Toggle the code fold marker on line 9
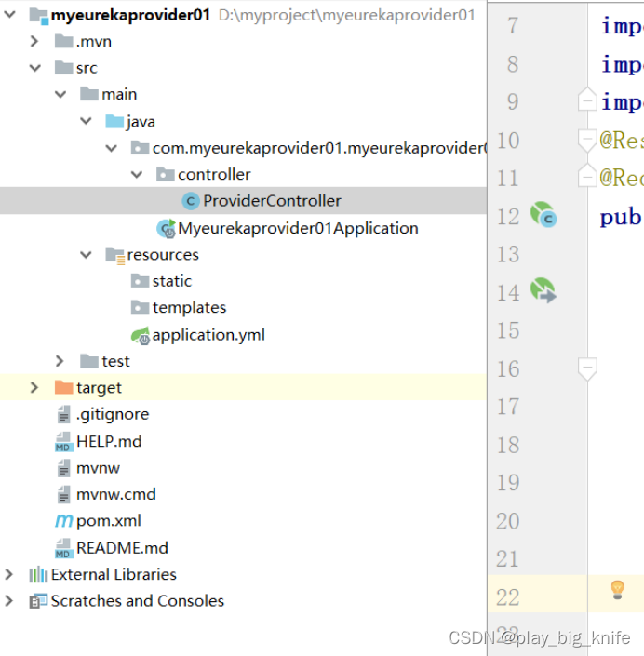Image resolution: width=644 pixels, height=656 pixels. pos(587,100)
